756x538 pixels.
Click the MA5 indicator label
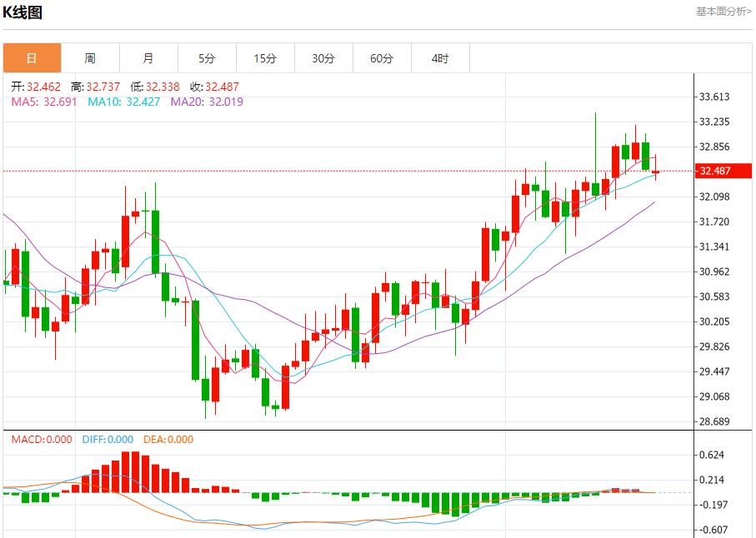tap(44, 102)
